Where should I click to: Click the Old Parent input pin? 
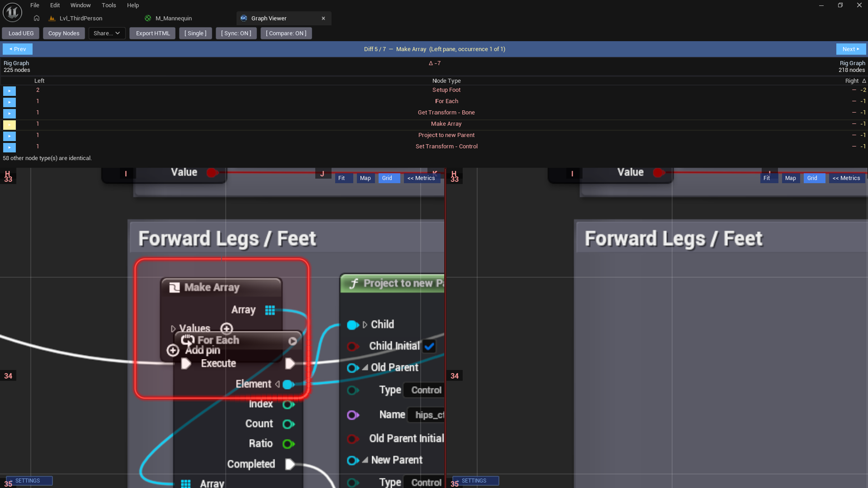pos(353,368)
